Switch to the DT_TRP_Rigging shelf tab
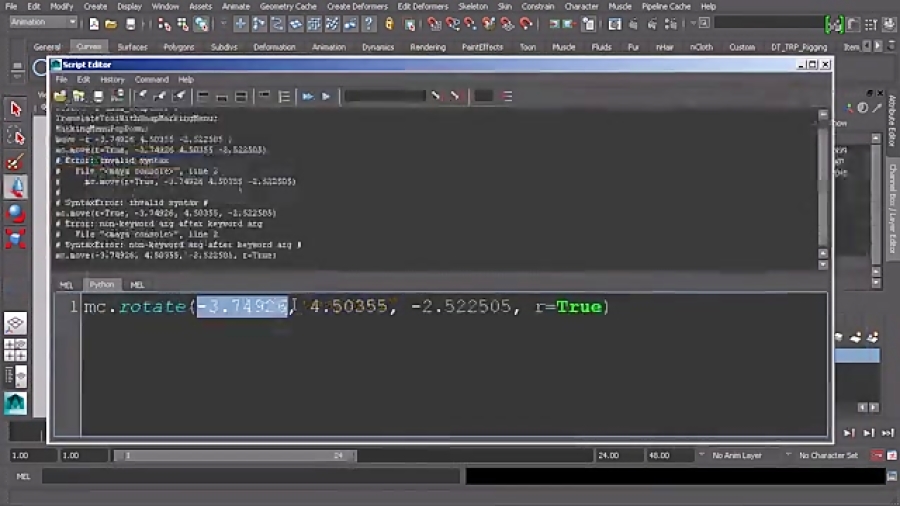900x506 pixels. click(799, 47)
